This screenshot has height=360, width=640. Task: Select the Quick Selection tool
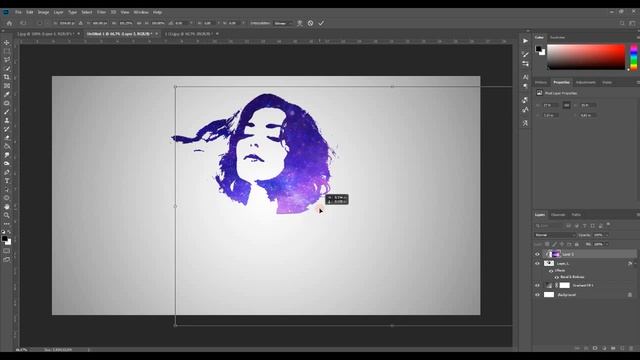(7, 68)
